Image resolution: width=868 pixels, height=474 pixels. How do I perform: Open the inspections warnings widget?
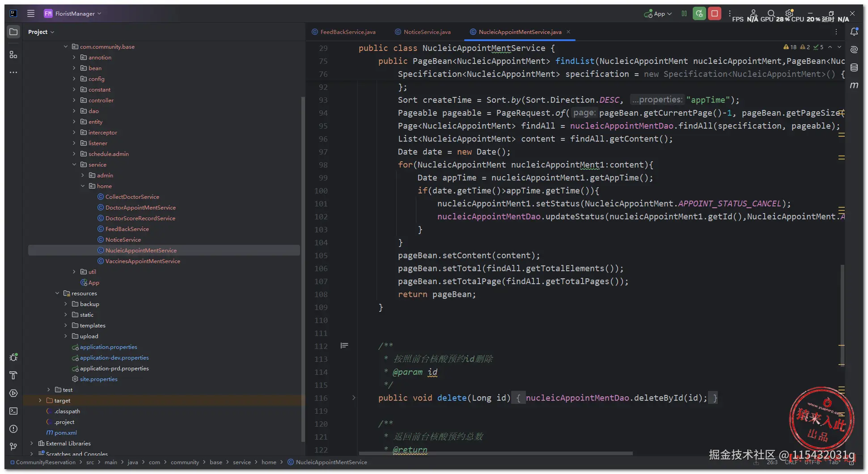coord(803,47)
